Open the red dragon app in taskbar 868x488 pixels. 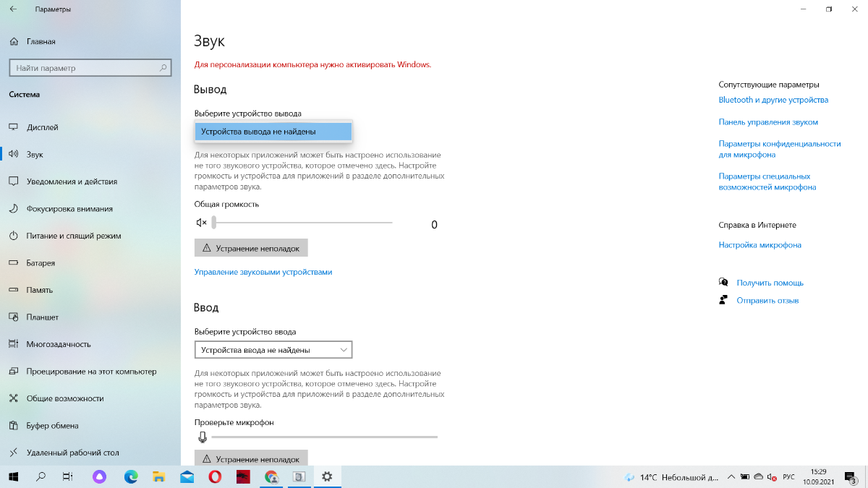[x=243, y=476]
